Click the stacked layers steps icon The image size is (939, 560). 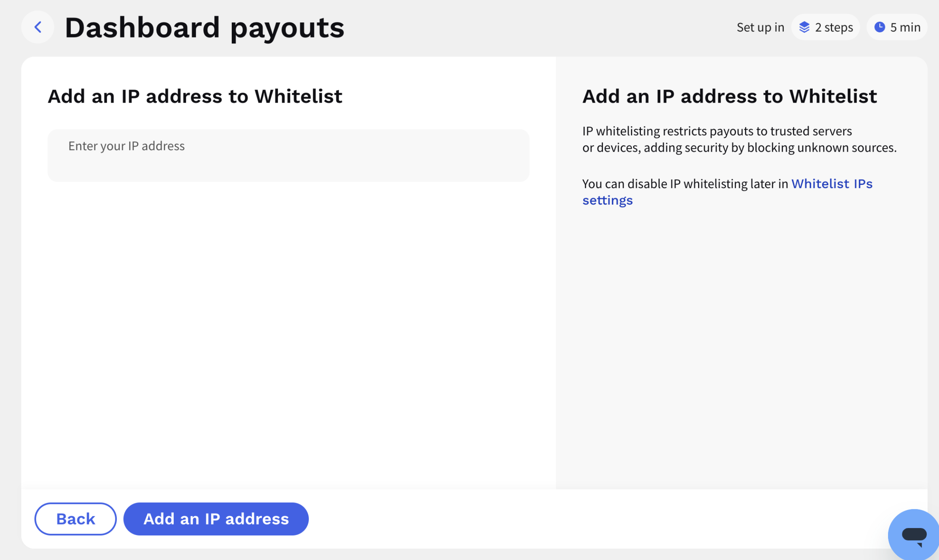(804, 27)
